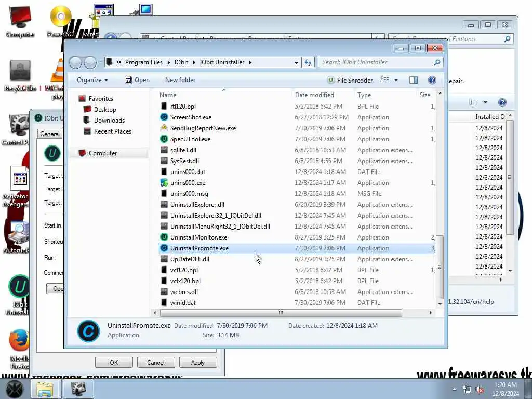This screenshot has width=532, height=399.
Task: Click the File Shredder toolbar button
Action: tap(350, 80)
